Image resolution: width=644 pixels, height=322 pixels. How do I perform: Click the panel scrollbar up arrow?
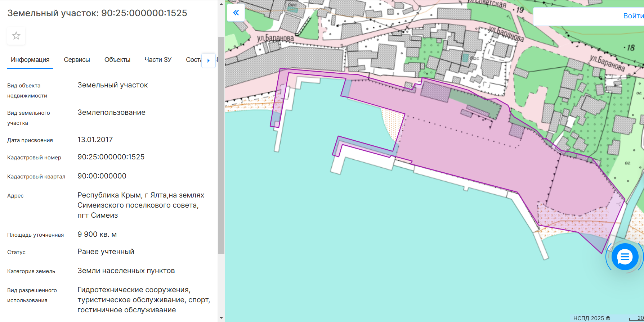pos(221,4)
